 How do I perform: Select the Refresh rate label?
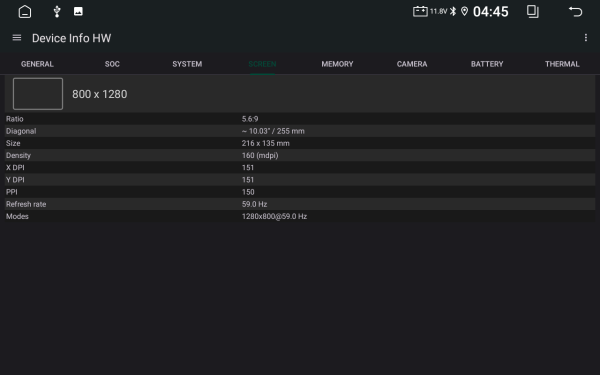pos(26,204)
